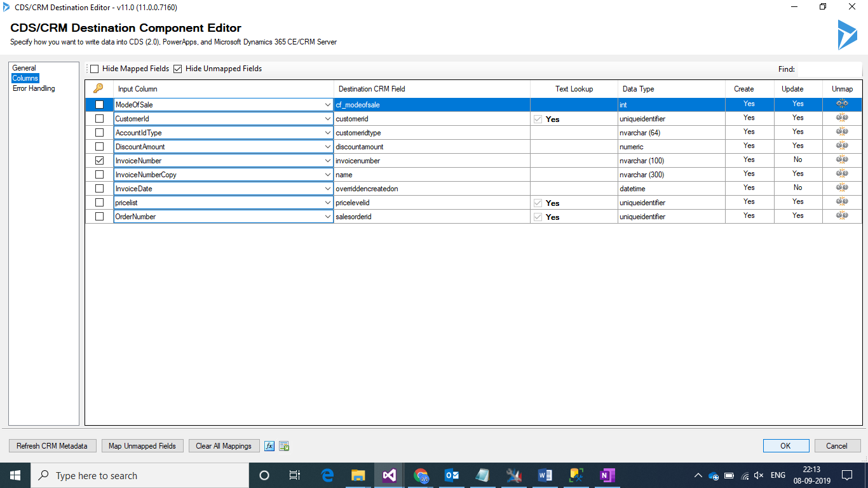Click the unmap icon for CustomerId row
Image resolution: width=868 pixels, height=488 pixels.
point(842,118)
